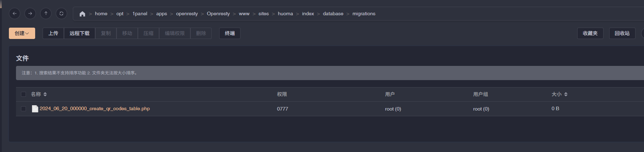Jump to root via home icon
The image size is (644, 152).
[82, 14]
